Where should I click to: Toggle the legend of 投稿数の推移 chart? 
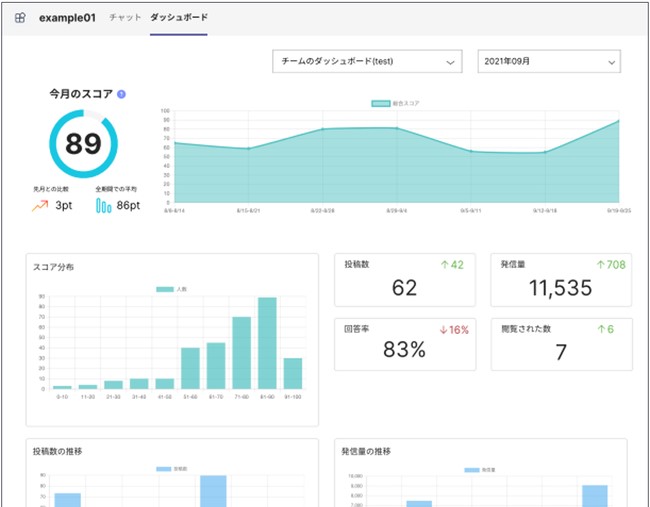[172, 469]
